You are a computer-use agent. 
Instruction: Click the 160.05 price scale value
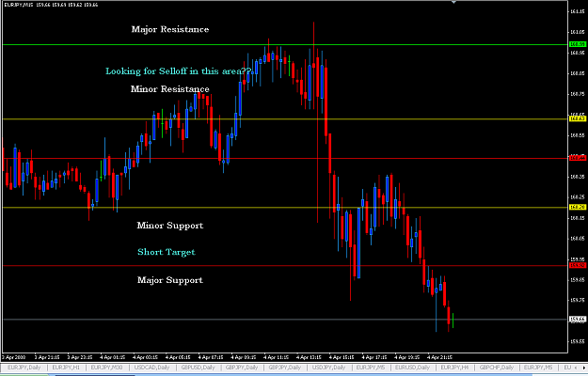pyautogui.click(x=578, y=238)
